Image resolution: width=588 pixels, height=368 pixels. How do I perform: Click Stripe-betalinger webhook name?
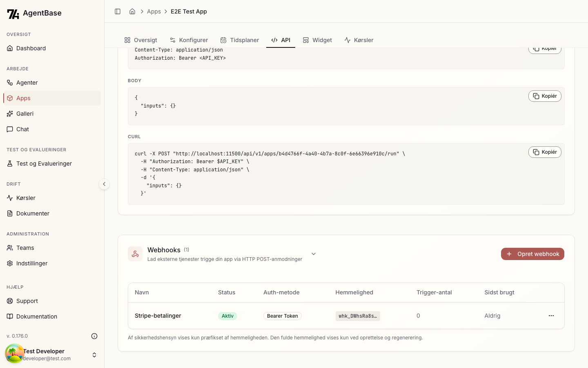point(158,316)
